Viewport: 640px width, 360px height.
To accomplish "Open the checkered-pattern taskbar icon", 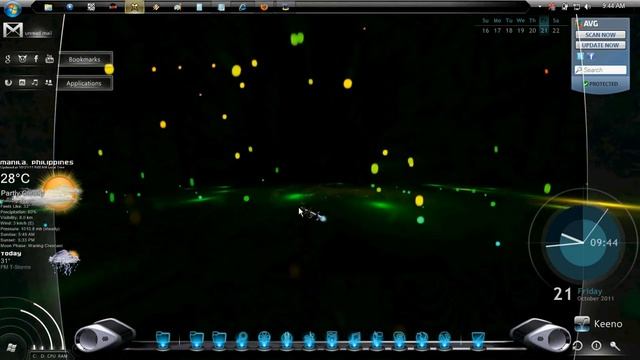I will (x=91, y=7).
